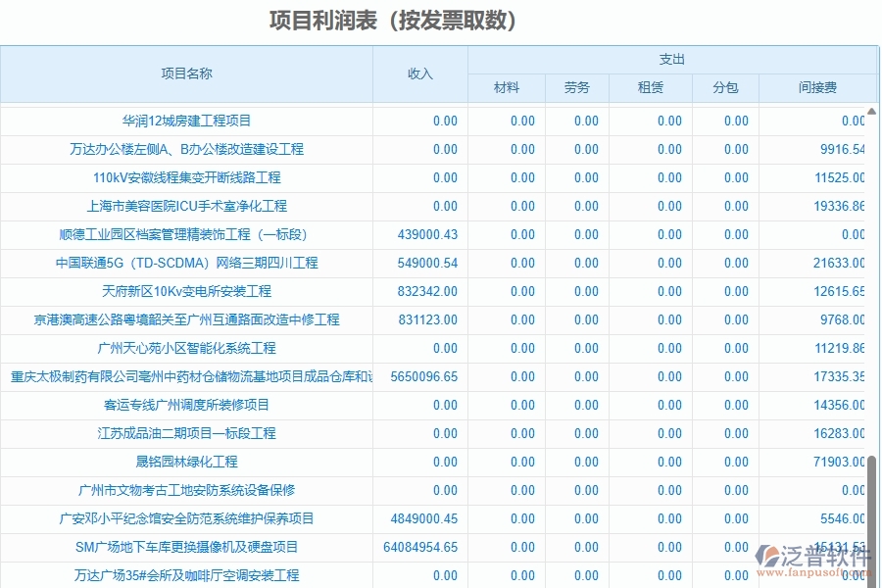Open 顺德工业园区档案管理精装饰工程 link

[x=186, y=234]
